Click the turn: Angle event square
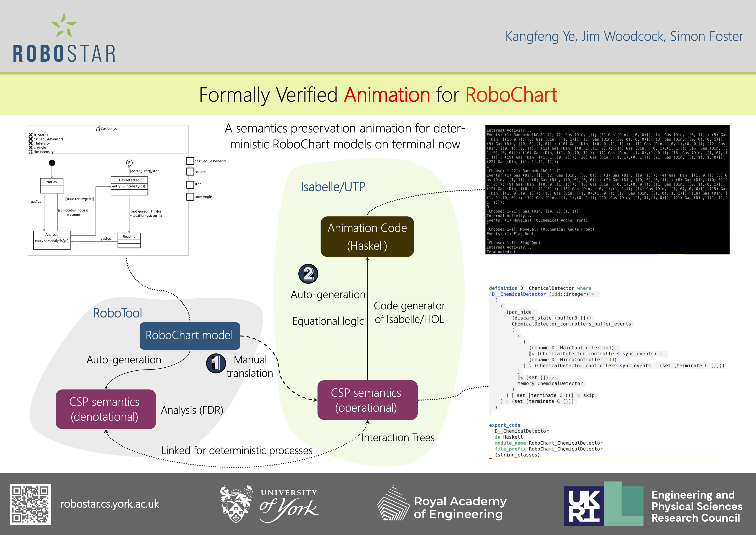 (x=190, y=197)
